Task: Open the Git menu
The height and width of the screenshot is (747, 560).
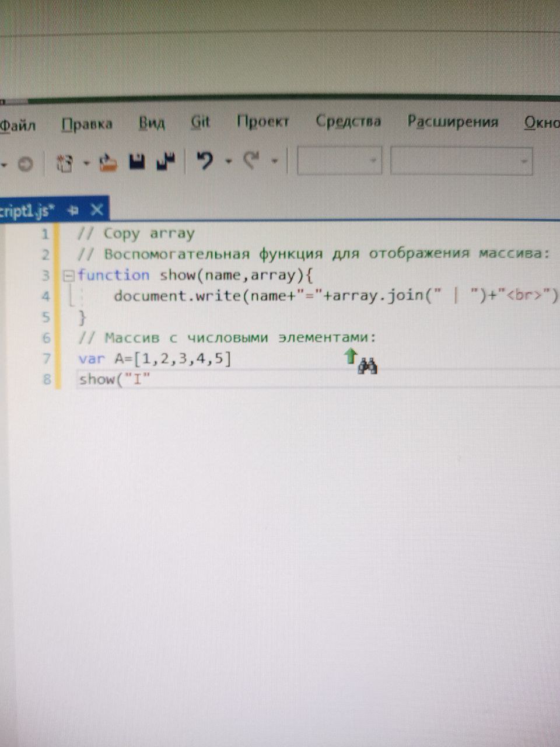Action: click(200, 122)
